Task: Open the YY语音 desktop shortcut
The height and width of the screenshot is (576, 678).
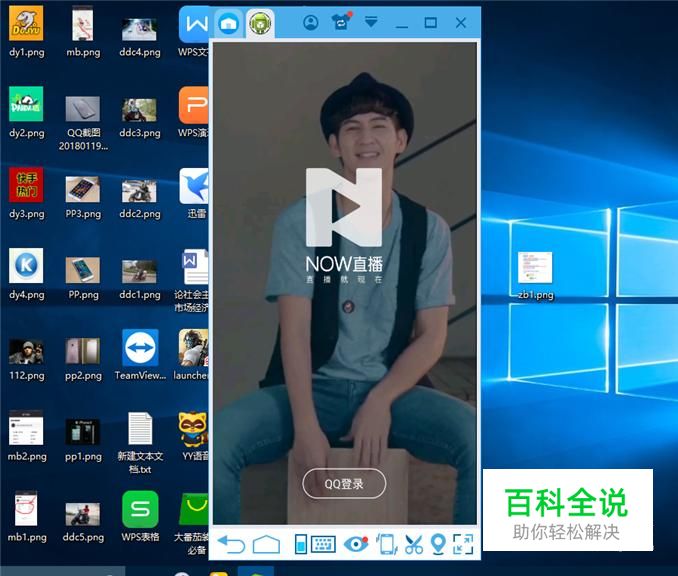Action: click(194, 436)
